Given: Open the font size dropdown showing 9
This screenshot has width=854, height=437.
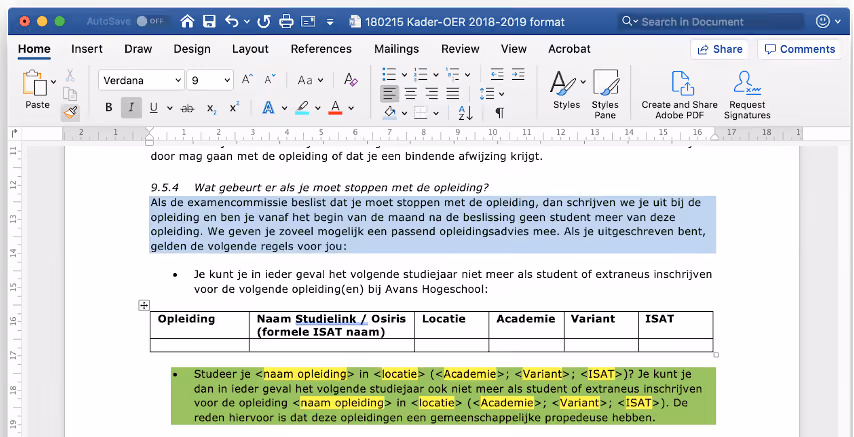Looking at the screenshot, I should 227,80.
